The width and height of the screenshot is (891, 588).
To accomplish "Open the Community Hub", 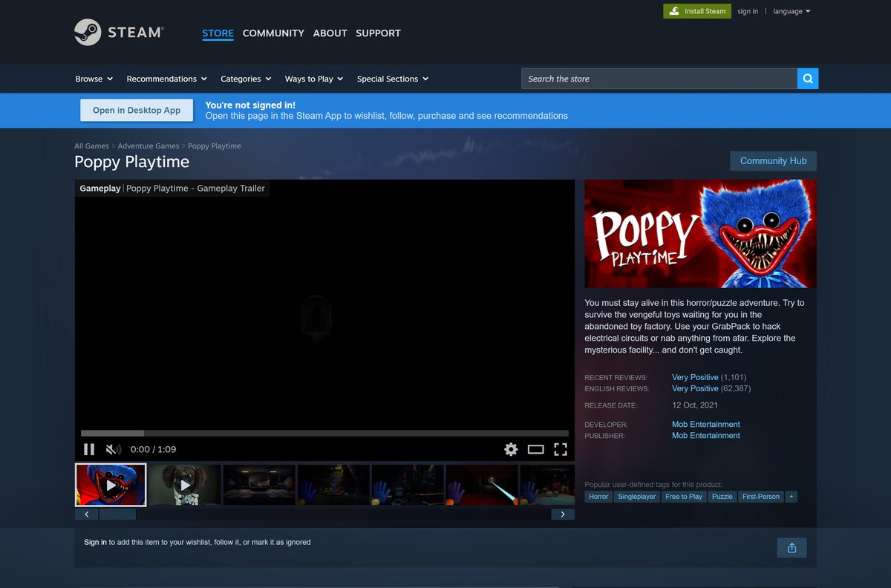I will [773, 161].
